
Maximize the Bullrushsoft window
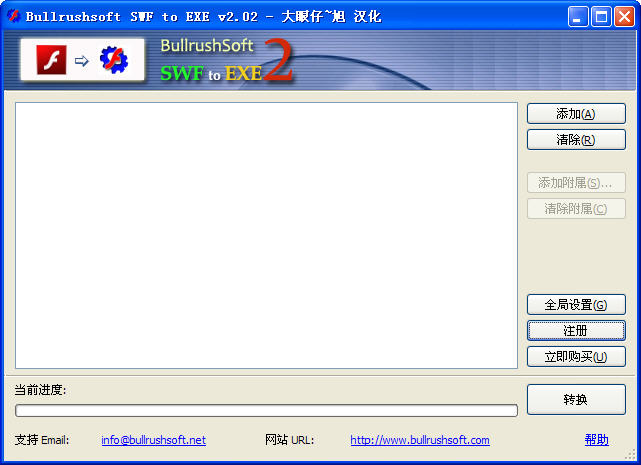click(x=601, y=17)
